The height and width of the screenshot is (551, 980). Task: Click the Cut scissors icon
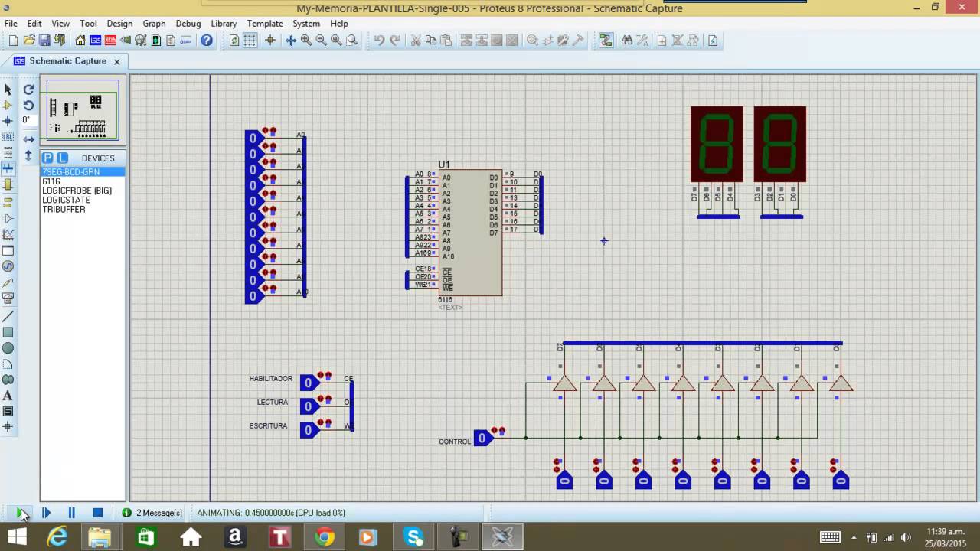[x=415, y=40]
